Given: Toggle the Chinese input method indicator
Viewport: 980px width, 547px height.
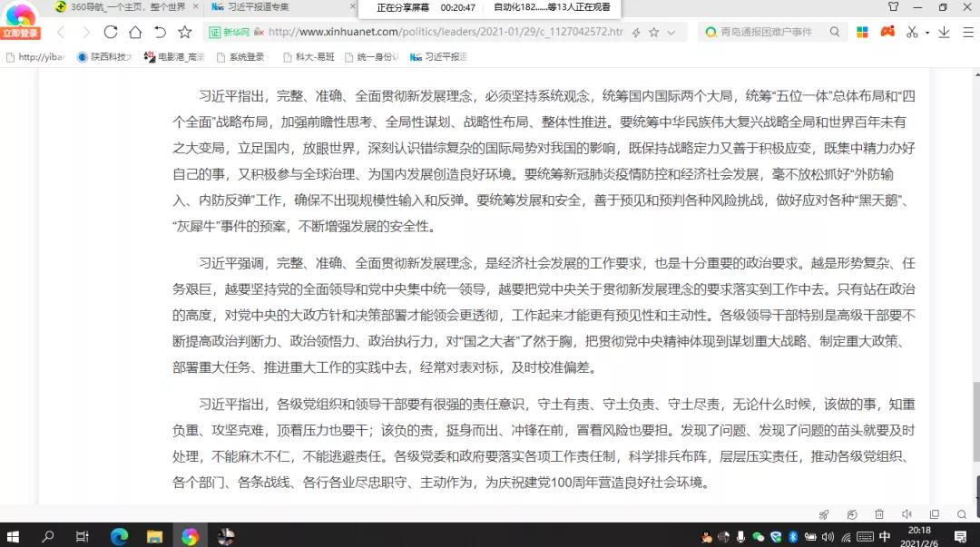Looking at the screenshot, I should (x=884, y=536).
